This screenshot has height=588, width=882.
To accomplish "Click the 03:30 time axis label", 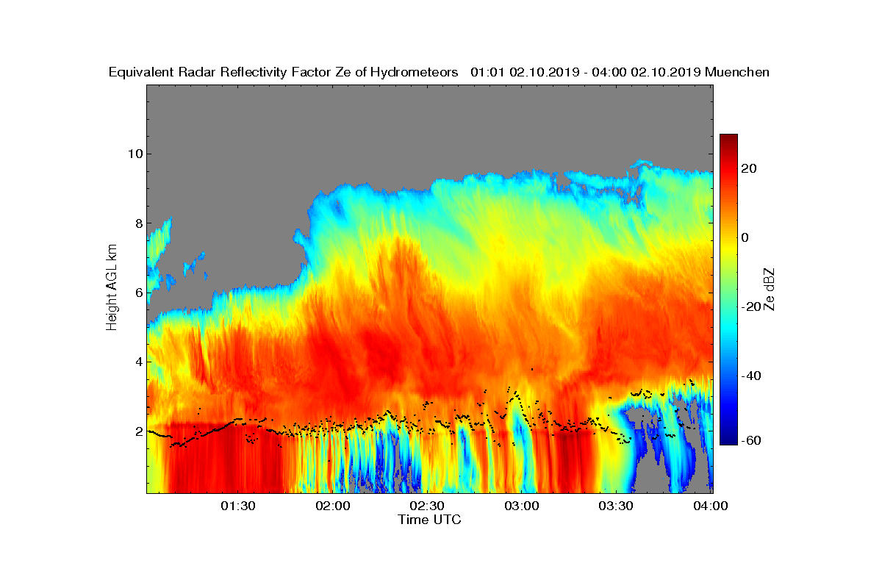I will point(617,506).
